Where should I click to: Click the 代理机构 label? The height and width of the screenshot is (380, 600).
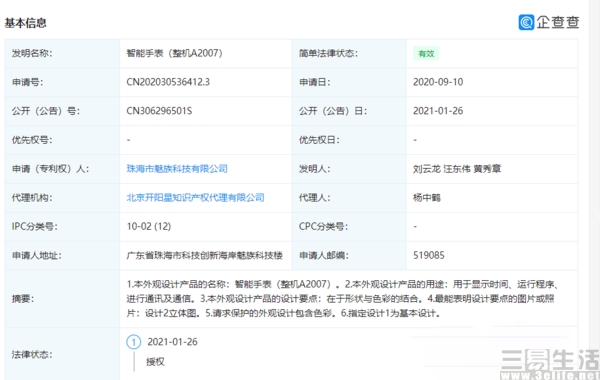32,197
